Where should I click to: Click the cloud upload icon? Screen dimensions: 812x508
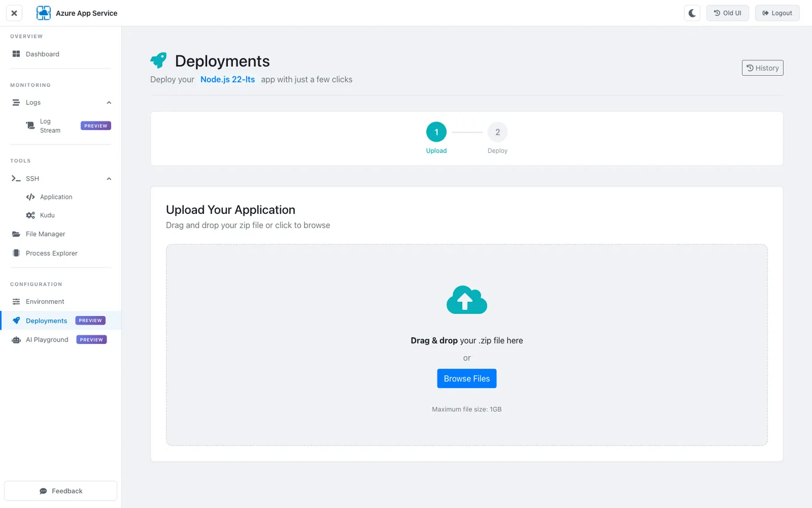click(467, 299)
